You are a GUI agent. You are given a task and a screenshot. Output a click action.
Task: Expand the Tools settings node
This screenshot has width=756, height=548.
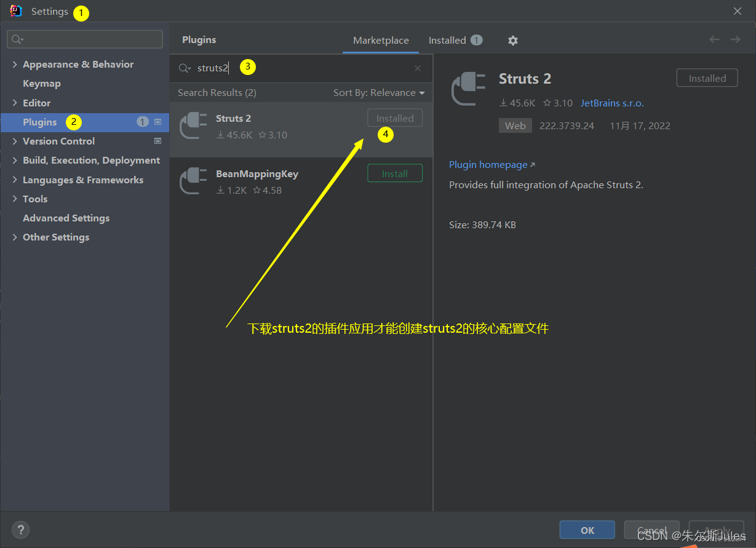tap(15, 199)
